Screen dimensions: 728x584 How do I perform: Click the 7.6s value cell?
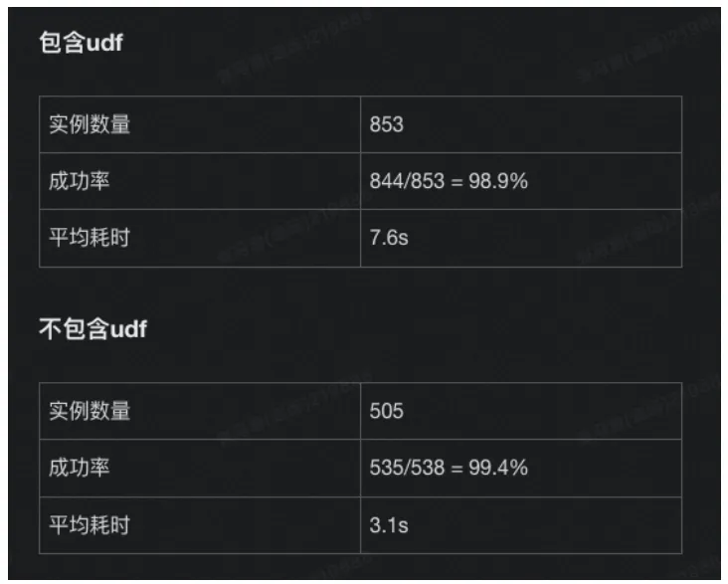(521, 238)
